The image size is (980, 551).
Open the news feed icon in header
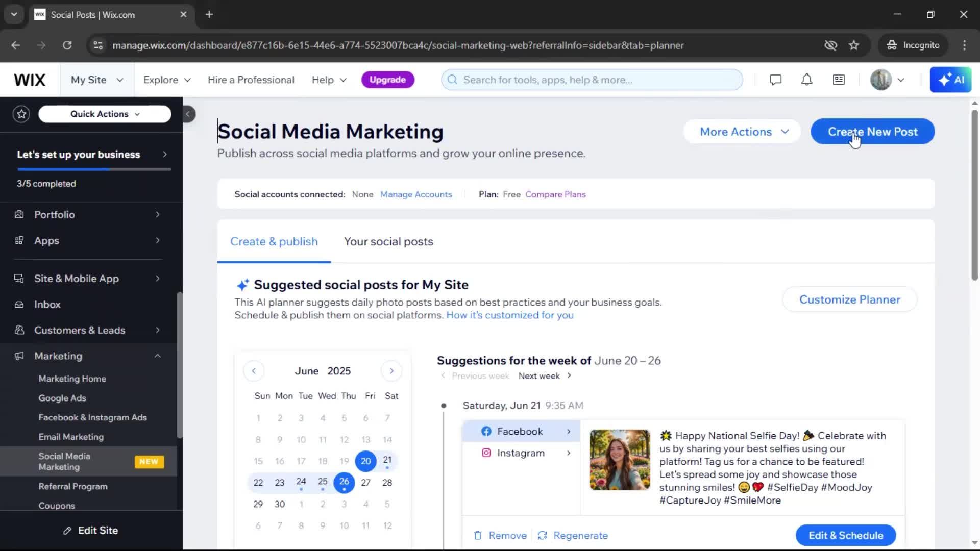[x=839, y=80]
